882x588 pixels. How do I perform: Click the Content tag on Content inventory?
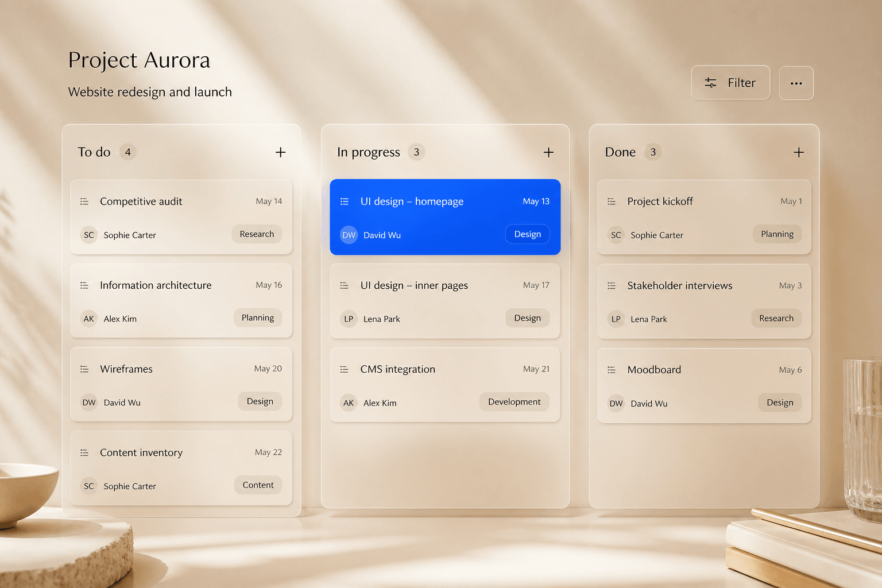click(258, 485)
